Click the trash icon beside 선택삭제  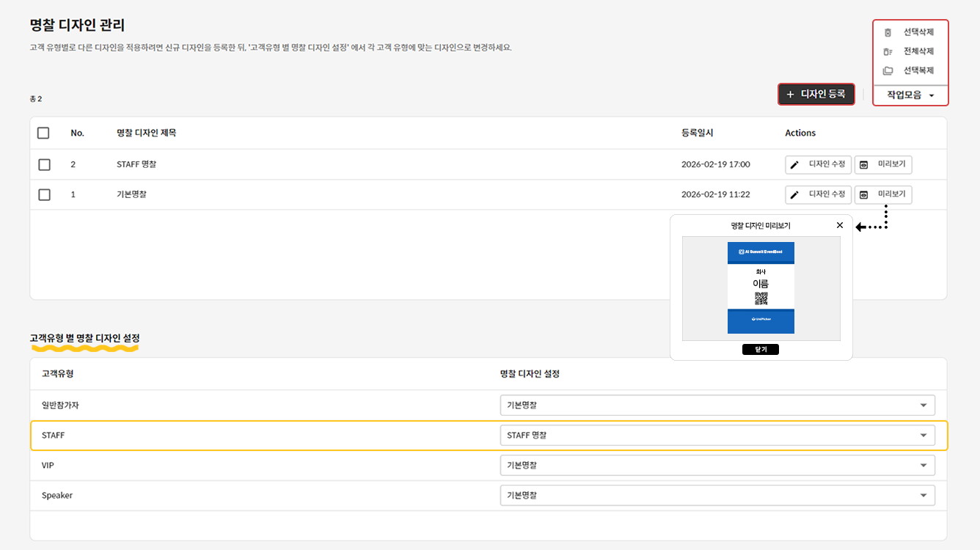point(888,32)
